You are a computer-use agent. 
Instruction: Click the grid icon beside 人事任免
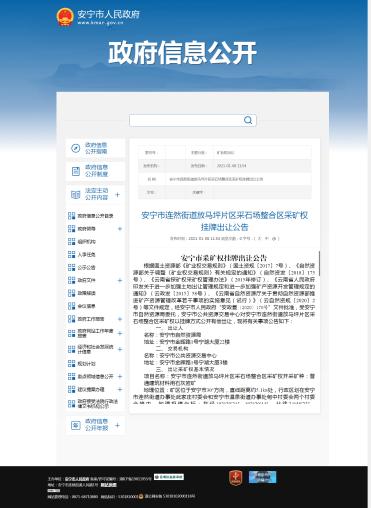pyautogui.click(x=71, y=255)
